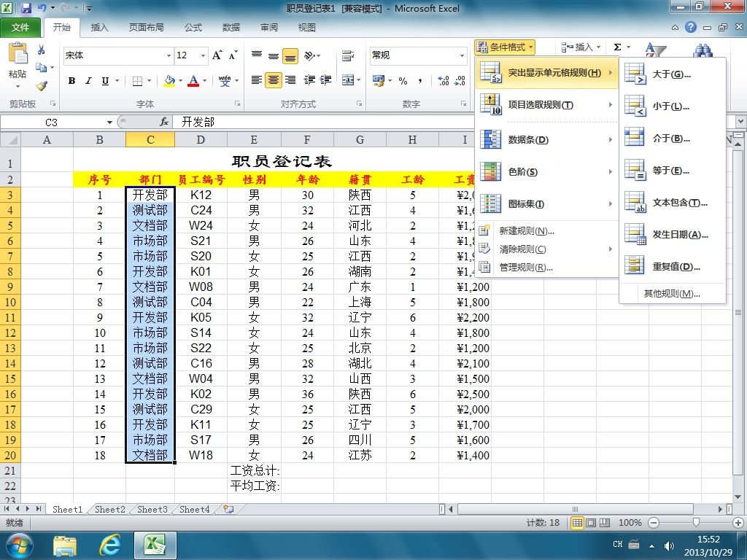
Task: Increase font size with large A
Action: (x=217, y=55)
